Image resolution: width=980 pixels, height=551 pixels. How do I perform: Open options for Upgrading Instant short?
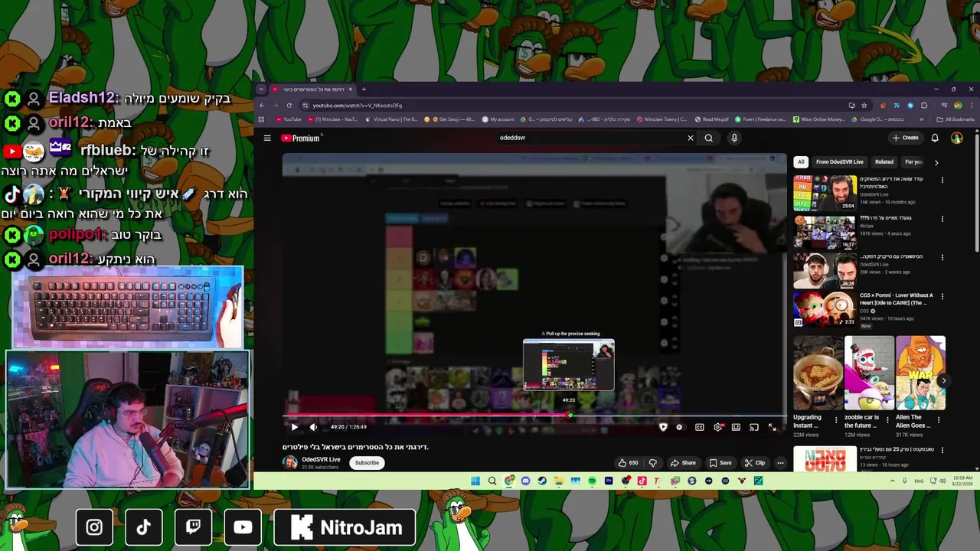(x=836, y=420)
